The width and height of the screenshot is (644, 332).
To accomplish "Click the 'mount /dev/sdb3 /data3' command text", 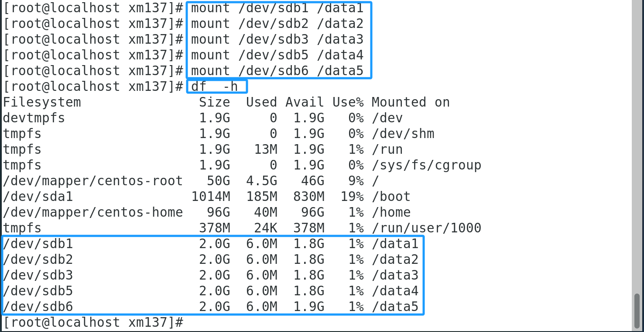I will 277,39.
